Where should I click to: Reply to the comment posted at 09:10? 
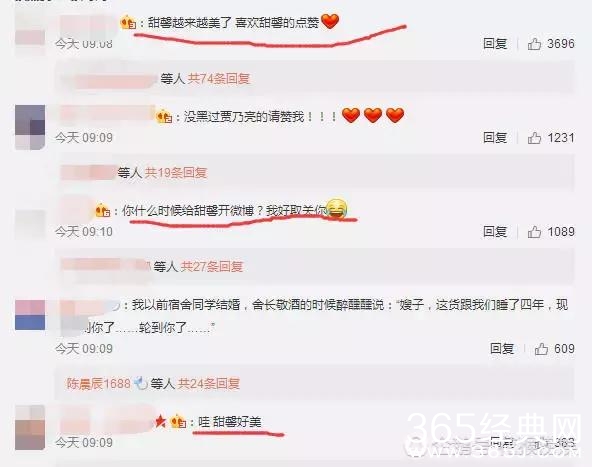coord(495,231)
